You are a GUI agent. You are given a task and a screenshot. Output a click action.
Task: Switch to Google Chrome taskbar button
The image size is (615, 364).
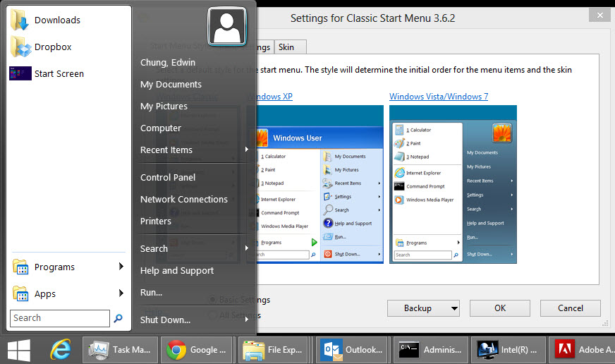coord(197,349)
